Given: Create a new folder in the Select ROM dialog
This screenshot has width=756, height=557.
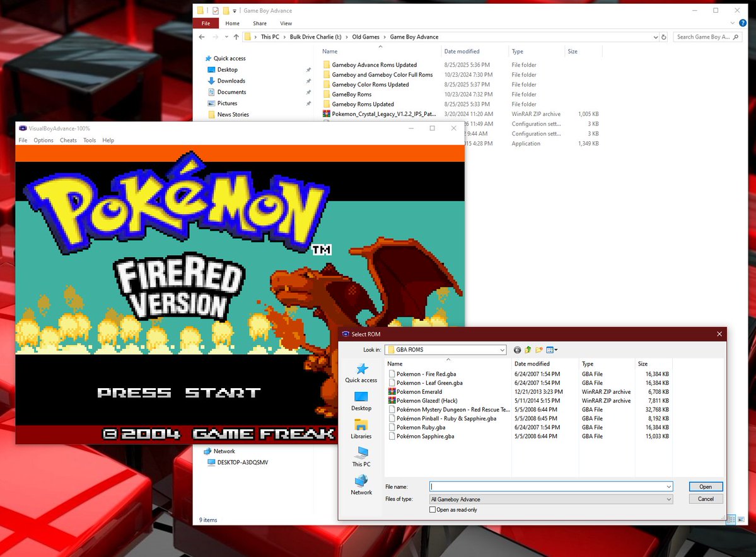Looking at the screenshot, I should tap(538, 350).
